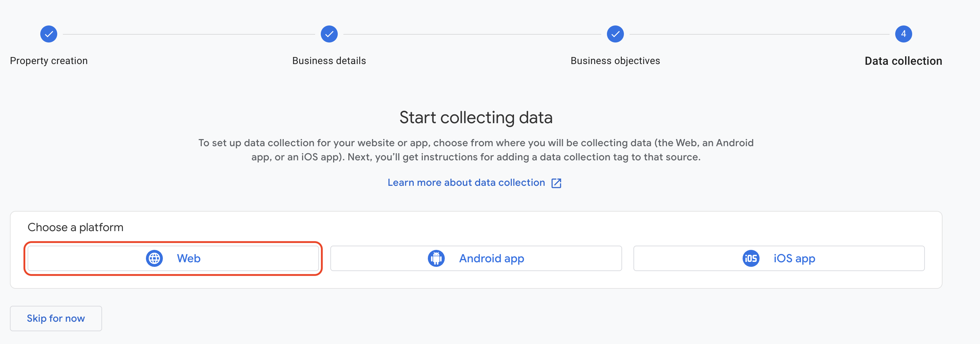Open Learn more about data collection link

click(x=466, y=183)
